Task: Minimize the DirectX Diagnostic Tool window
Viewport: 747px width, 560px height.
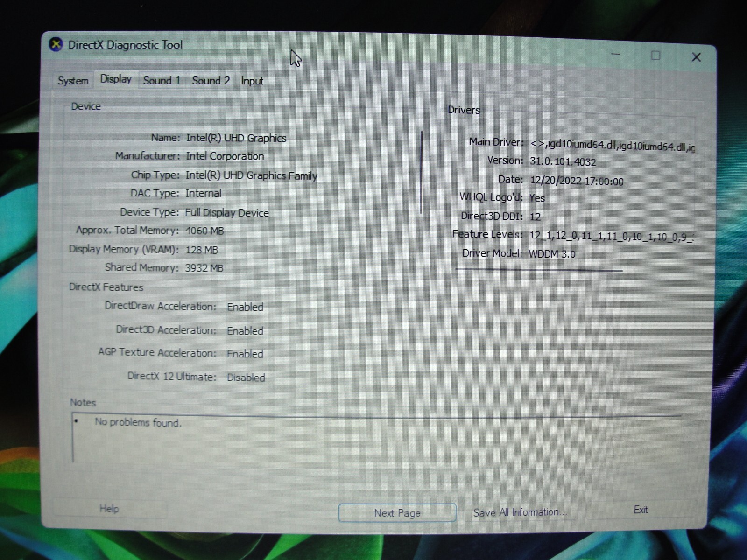Action: [615, 55]
